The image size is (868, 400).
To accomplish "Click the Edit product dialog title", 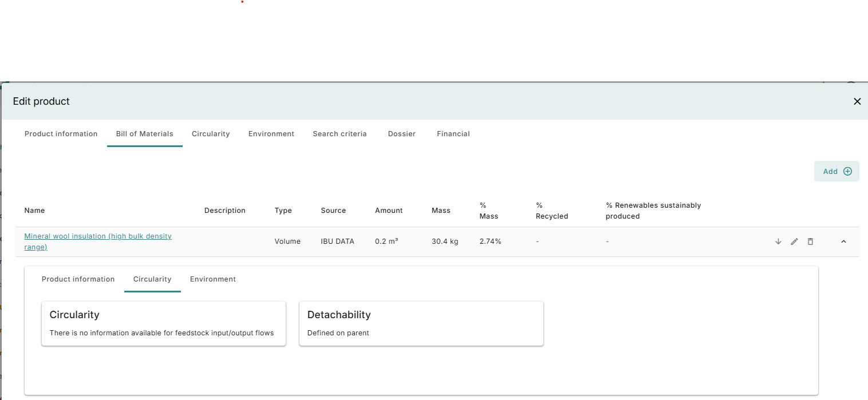I will click(x=41, y=101).
